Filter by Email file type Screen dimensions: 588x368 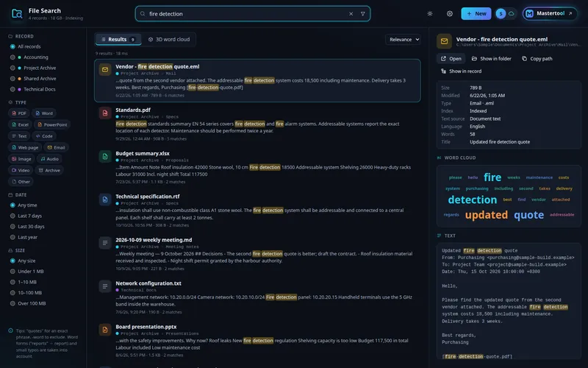pyautogui.click(x=56, y=148)
